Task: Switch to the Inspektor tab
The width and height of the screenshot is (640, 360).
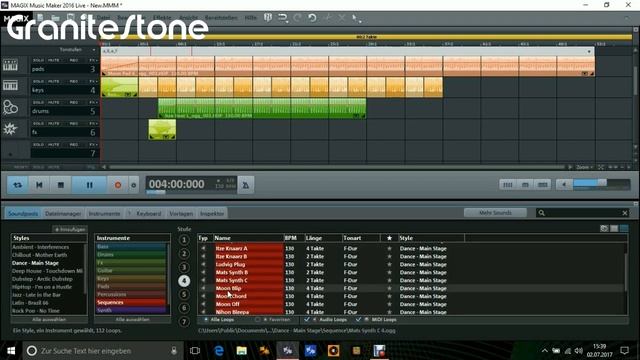Action: click(x=212, y=213)
